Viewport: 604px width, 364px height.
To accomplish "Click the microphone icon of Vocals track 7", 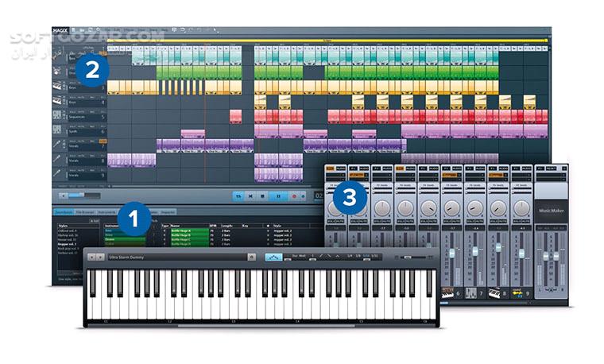I will tap(57, 144).
